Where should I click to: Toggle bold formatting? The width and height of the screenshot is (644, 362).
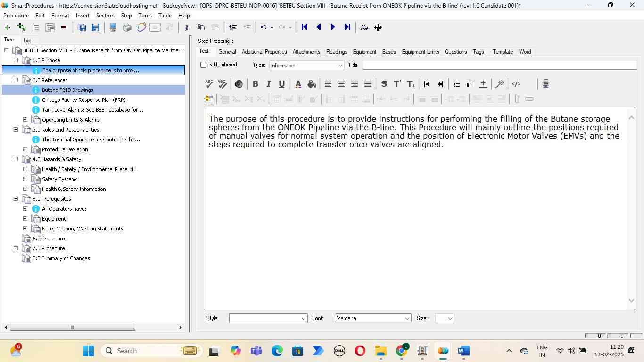coord(255,84)
